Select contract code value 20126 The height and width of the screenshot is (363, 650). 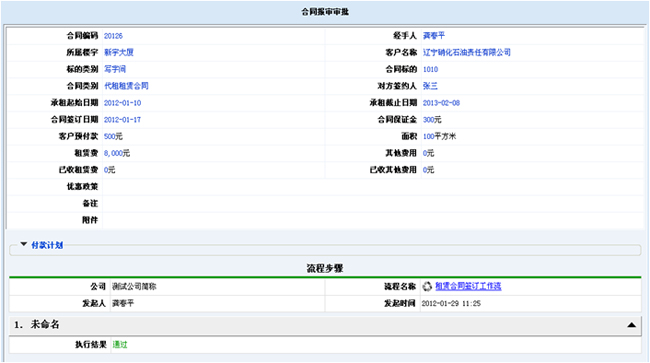113,36
